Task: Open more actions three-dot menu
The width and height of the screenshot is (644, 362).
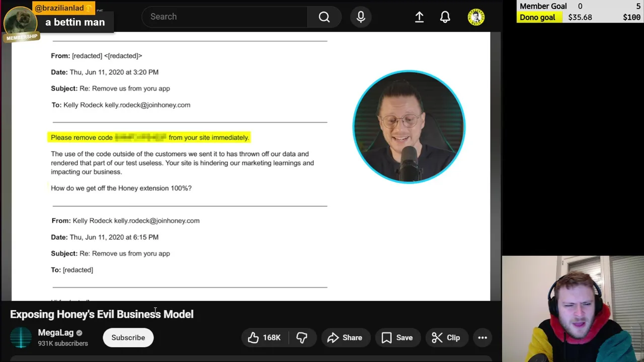Action: click(x=482, y=338)
